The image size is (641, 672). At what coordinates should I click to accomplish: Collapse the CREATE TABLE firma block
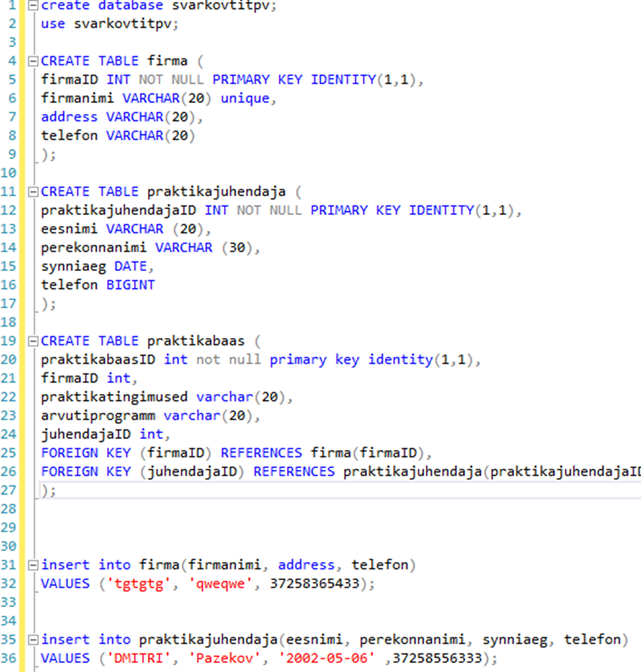[x=32, y=61]
